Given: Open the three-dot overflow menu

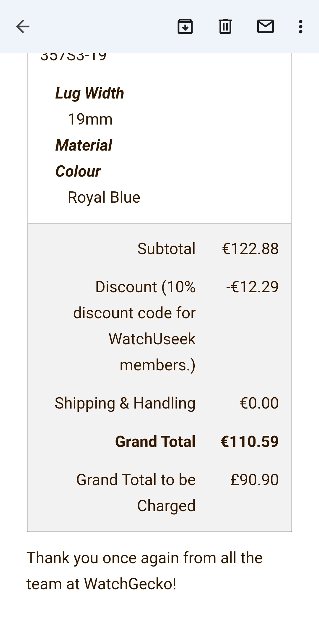Looking at the screenshot, I should [x=301, y=27].
